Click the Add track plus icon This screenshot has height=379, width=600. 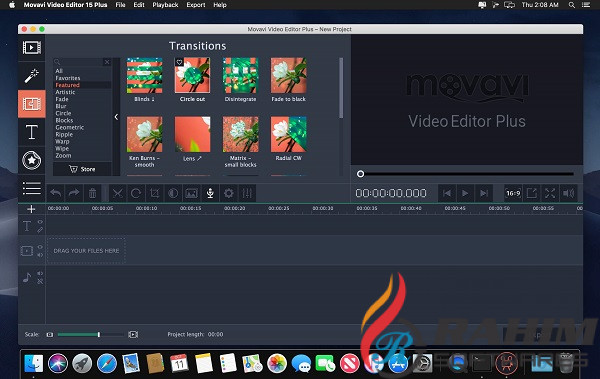31,209
